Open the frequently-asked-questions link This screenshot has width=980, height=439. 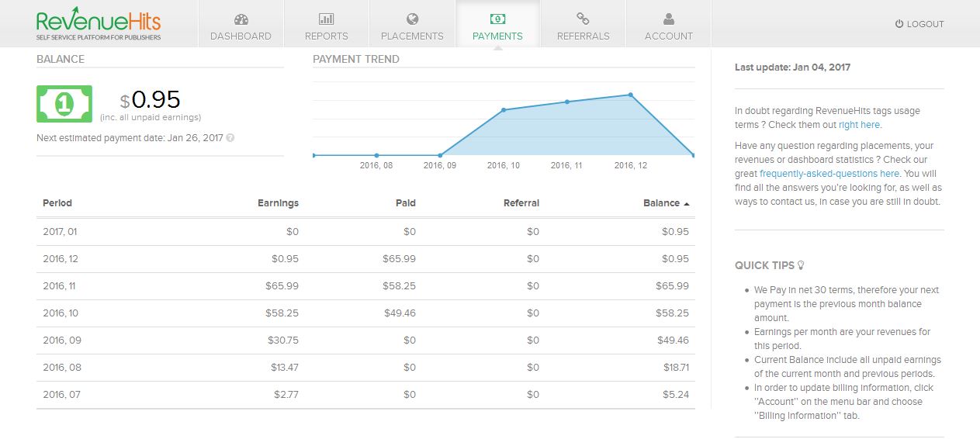(829, 174)
